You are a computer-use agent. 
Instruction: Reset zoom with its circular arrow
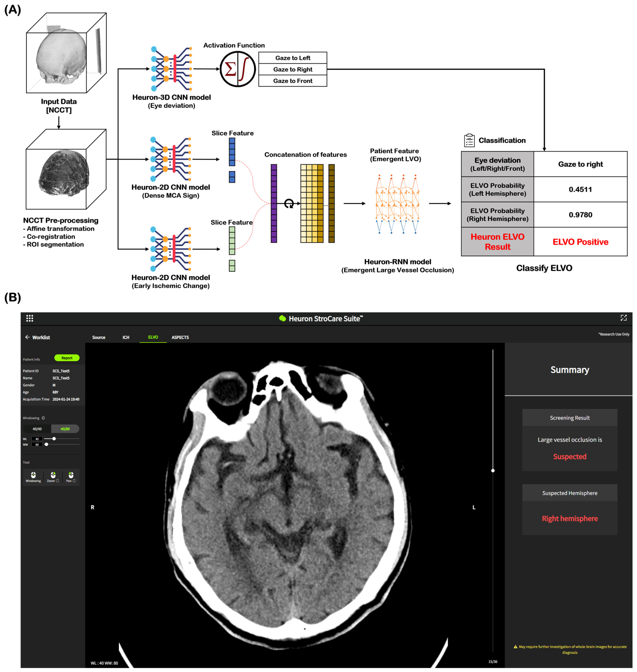click(57, 481)
